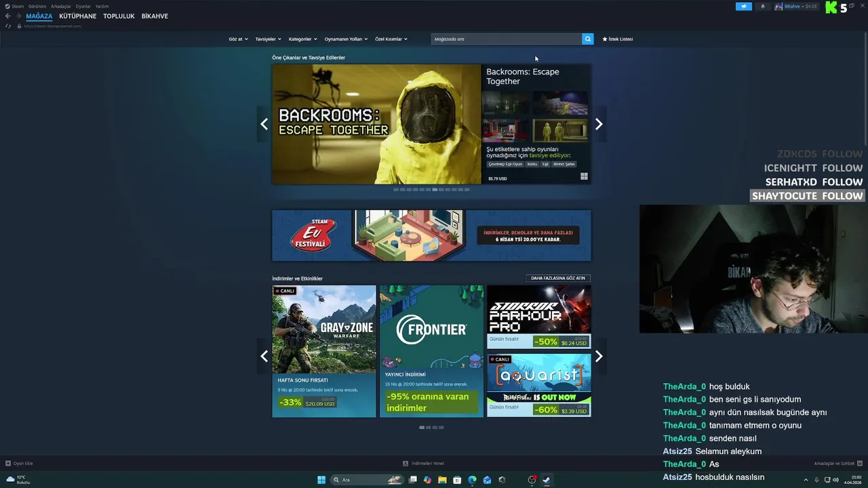Open the Aquarist daily deal

[538, 385]
